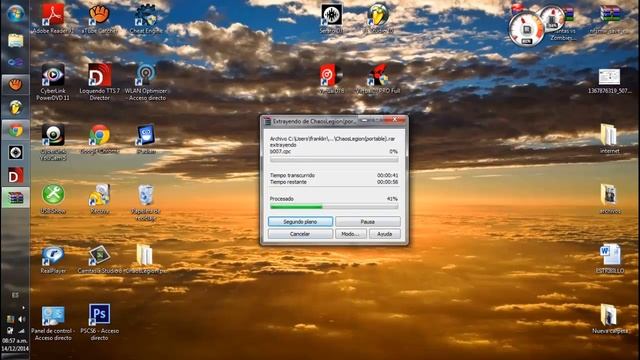Select the Virtual DJ 8 desktop icon
Screen dimensions: 640x360
(331, 79)
